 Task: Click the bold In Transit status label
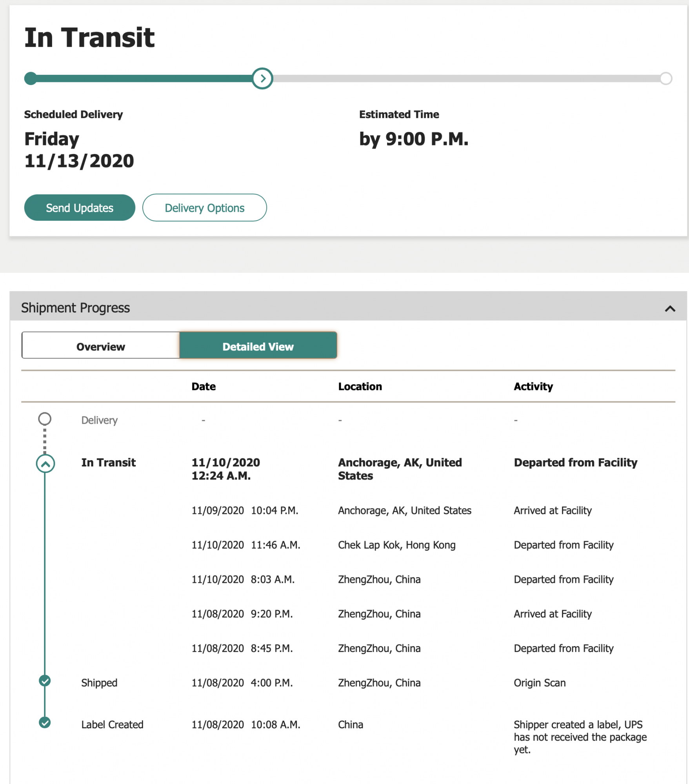click(x=108, y=463)
